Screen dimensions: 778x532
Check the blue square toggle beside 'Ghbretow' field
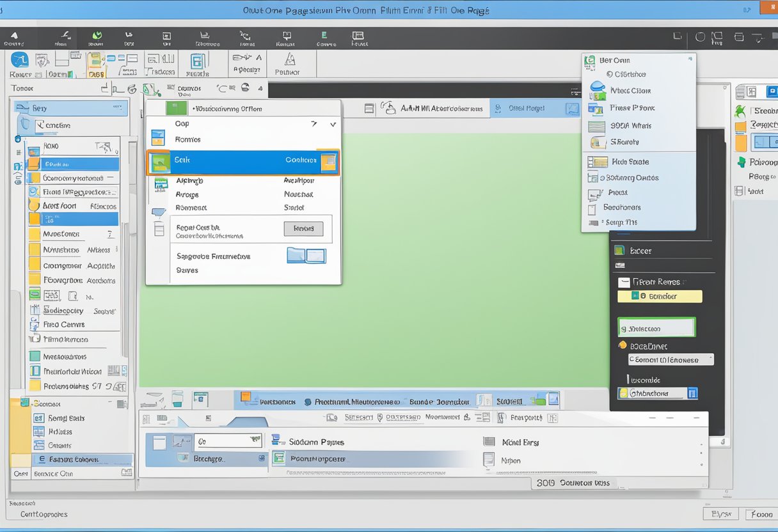693,393
